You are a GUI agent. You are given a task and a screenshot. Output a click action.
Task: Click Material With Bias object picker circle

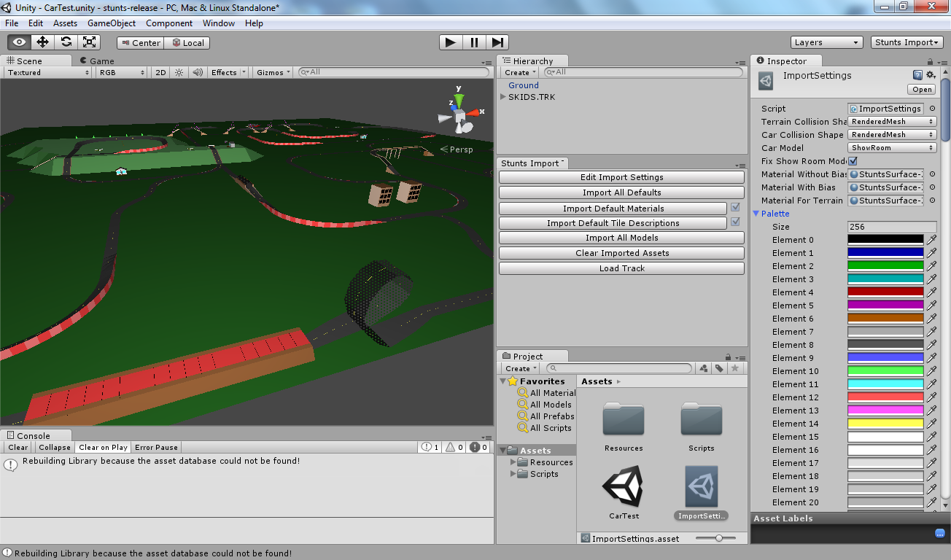pos(932,187)
